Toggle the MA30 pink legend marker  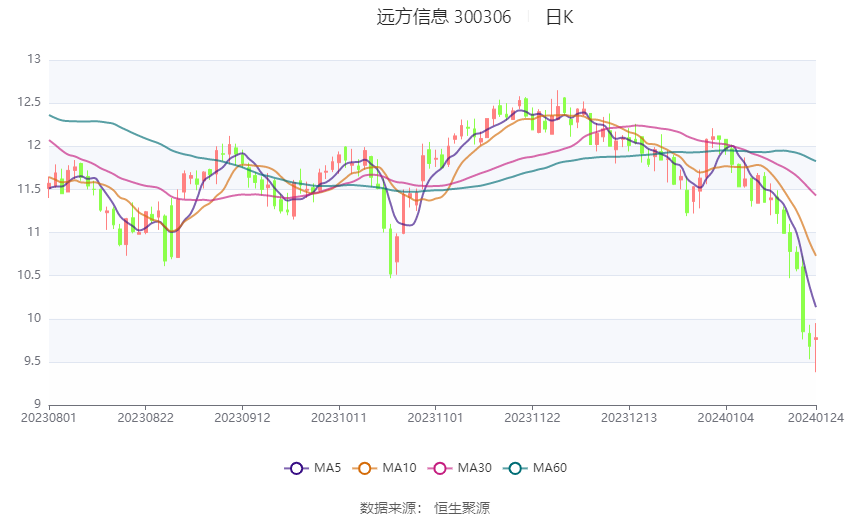pyautogui.click(x=440, y=468)
